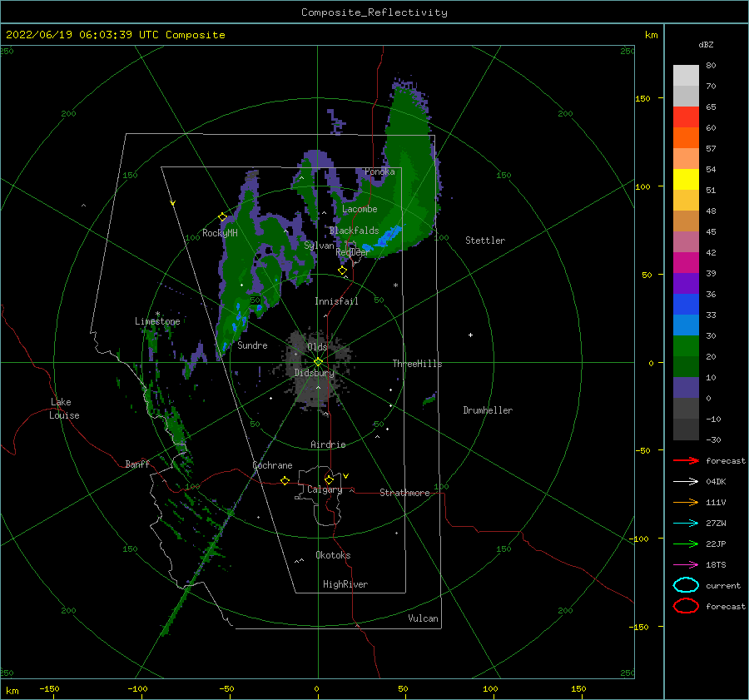Viewport: 749px width, 700px height.
Task: Click the Stettler city label
Action: pos(485,241)
